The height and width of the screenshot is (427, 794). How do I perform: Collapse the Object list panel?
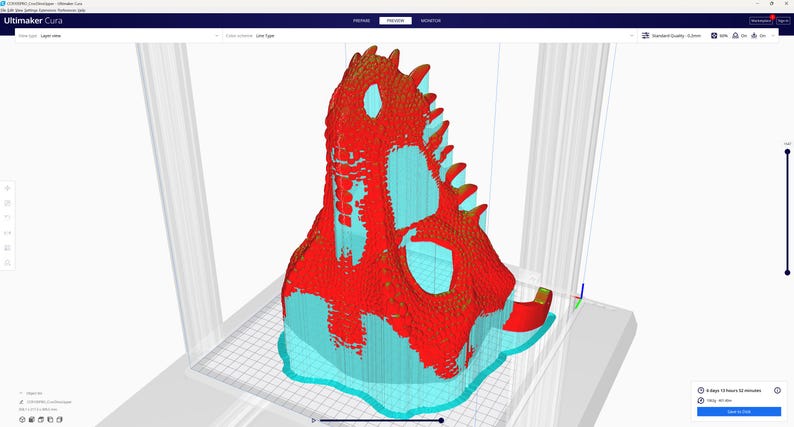click(x=21, y=393)
